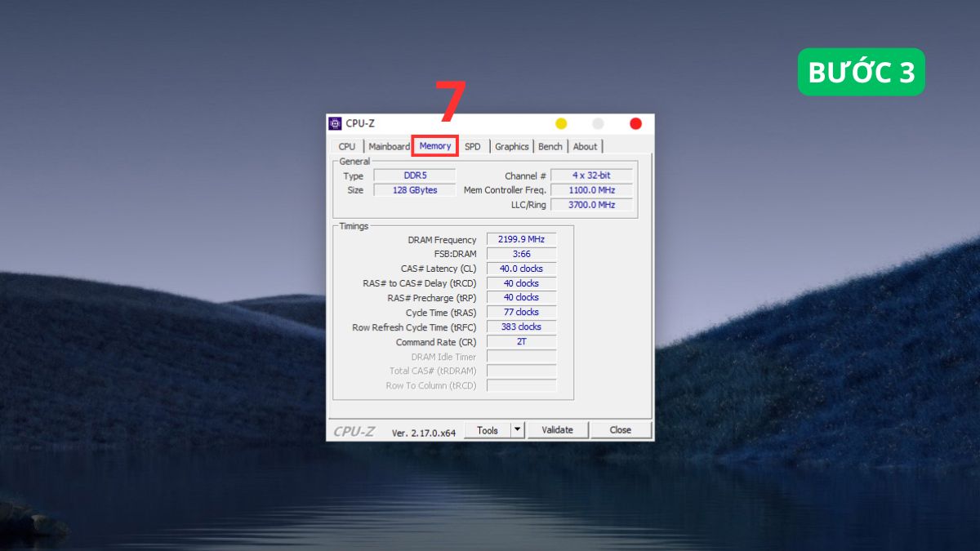The height and width of the screenshot is (551, 980).
Task: Open the About tab
Action: [x=586, y=146]
